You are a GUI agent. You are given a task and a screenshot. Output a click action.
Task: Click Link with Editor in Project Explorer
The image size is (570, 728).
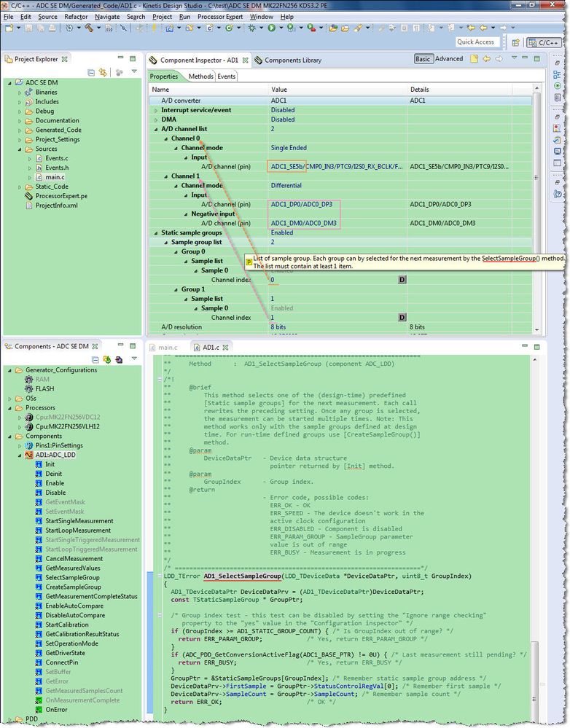coord(103,72)
